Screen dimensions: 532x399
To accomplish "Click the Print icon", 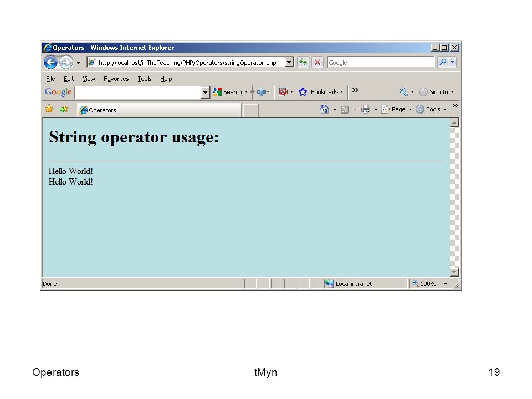I will click(365, 109).
